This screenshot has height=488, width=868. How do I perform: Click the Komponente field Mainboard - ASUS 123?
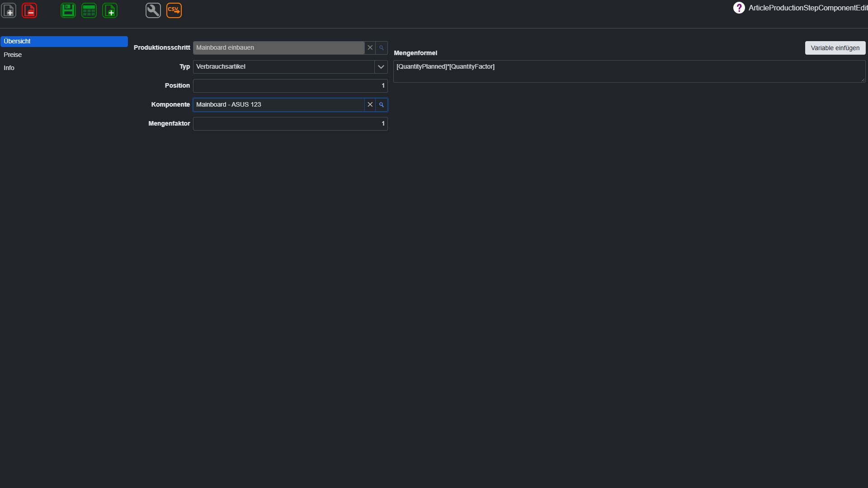click(x=278, y=105)
